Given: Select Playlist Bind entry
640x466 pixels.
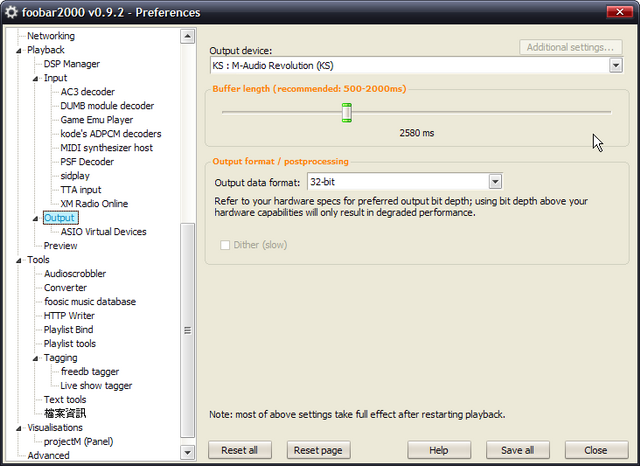Looking at the screenshot, I should 69,330.
